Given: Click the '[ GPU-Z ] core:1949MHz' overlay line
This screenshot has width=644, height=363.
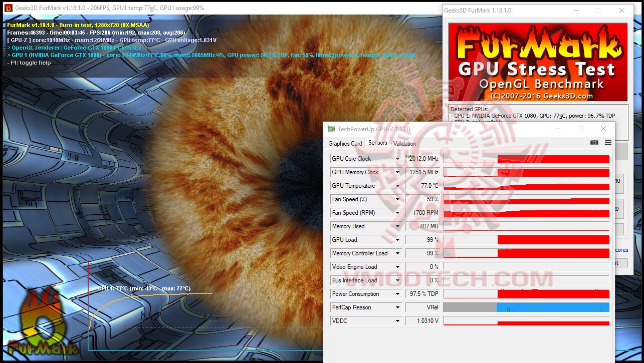Looking at the screenshot, I should [112, 40].
